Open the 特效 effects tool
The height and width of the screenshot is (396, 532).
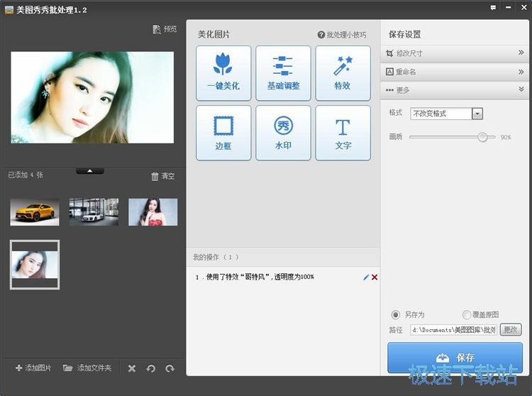(343, 73)
